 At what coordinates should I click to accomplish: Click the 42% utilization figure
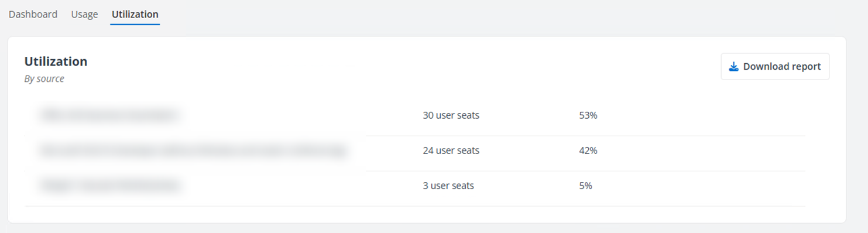pyautogui.click(x=588, y=150)
